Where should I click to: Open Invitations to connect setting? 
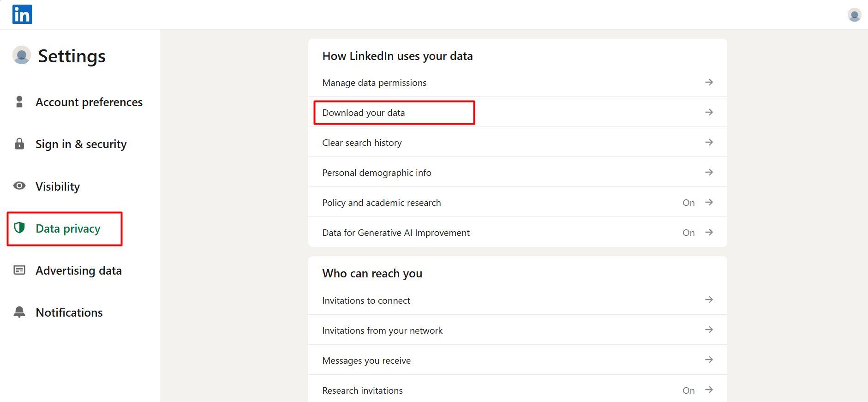pyautogui.click(x=366, y=300)
